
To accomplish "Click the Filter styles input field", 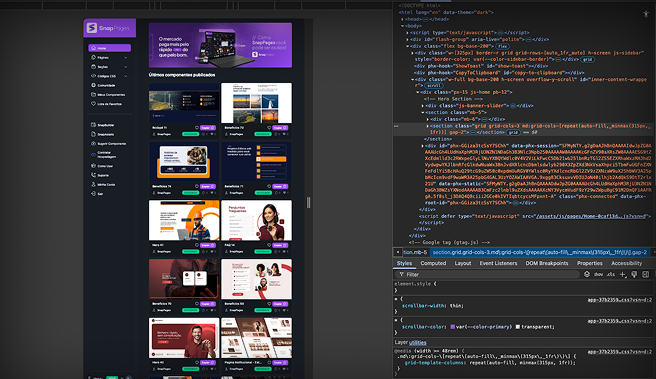I will click(487, 274).
